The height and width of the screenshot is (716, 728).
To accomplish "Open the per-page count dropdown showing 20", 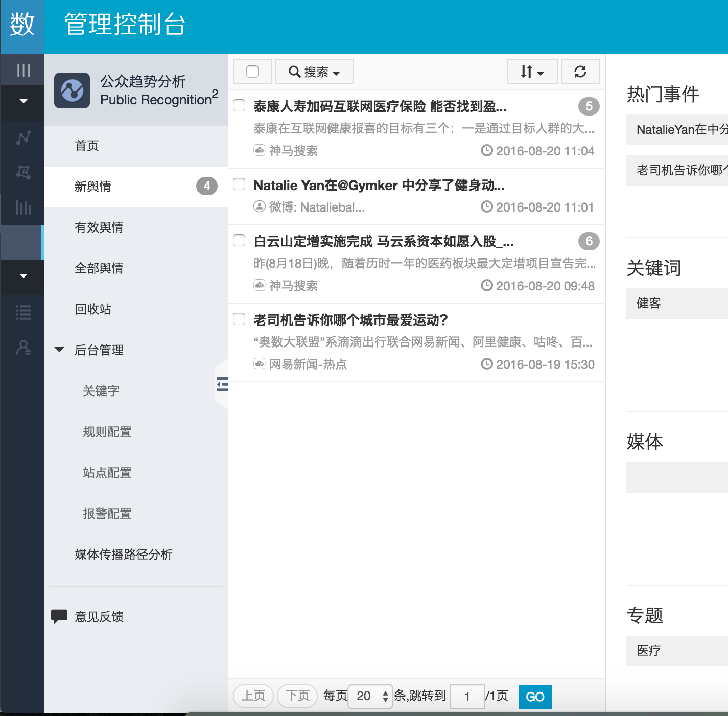I will click(x=370, y=696).
